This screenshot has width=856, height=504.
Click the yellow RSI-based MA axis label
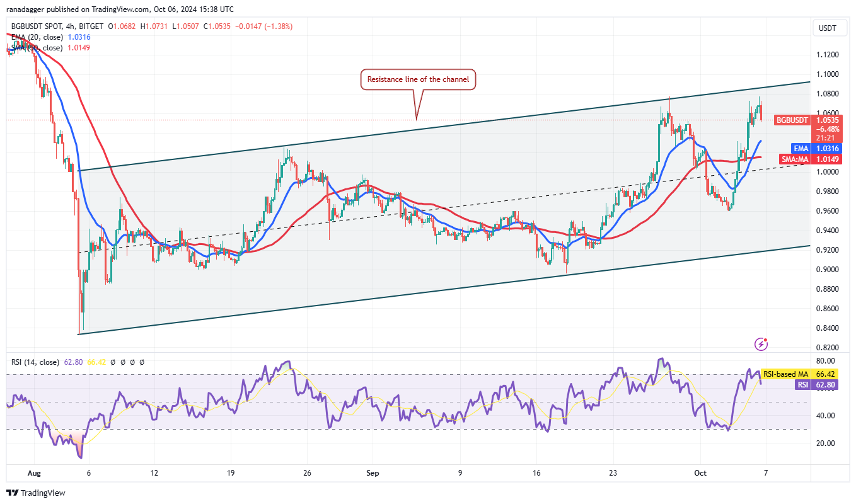coord(786,374)
